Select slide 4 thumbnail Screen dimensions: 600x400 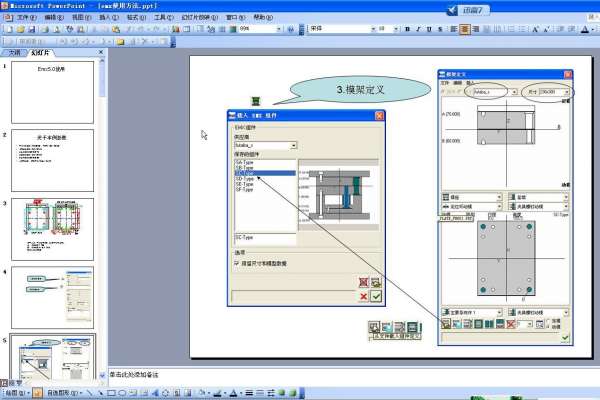tap(52, 297)
